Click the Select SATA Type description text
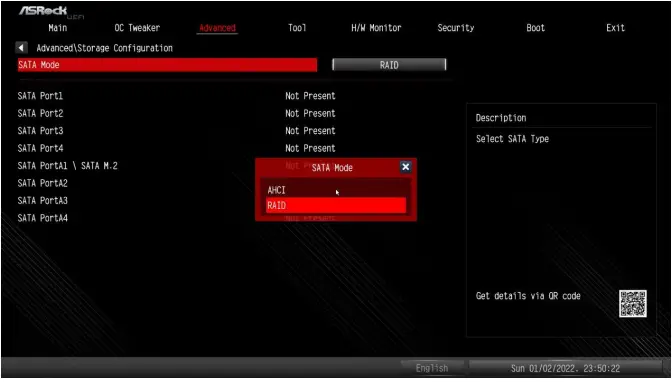Viewport: 672px width, 382px height. 512,139
